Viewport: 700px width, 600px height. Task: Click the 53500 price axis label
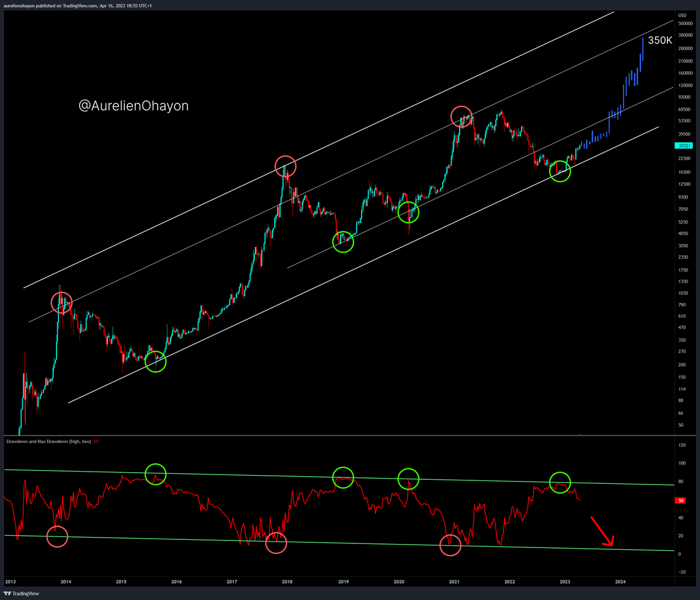[684, 121]
